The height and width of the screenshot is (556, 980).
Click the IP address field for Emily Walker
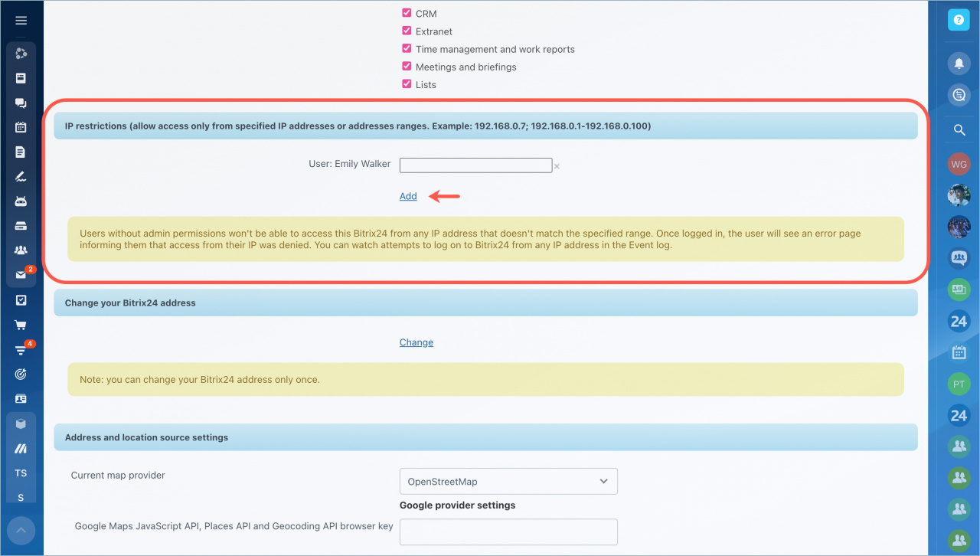(475, 165)
